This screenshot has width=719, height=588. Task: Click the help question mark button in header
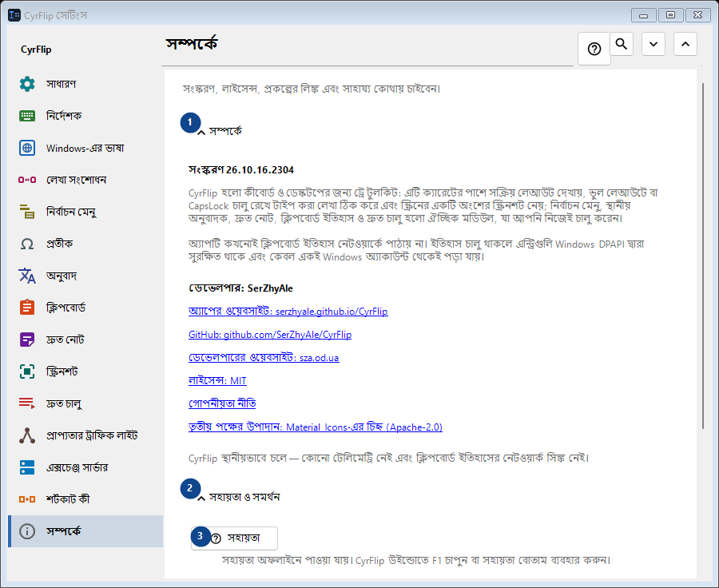coord(594,49)
